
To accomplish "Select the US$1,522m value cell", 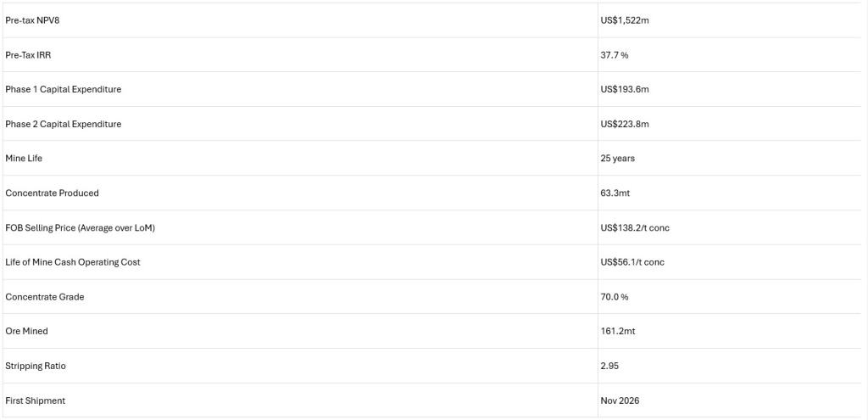I will pos(624,20).
